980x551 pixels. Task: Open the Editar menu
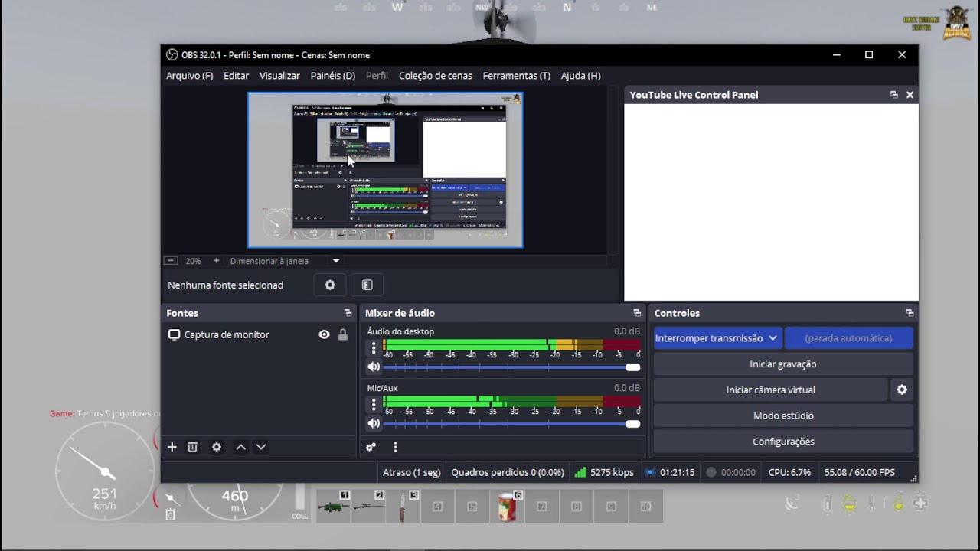click(x=236, y=76)
